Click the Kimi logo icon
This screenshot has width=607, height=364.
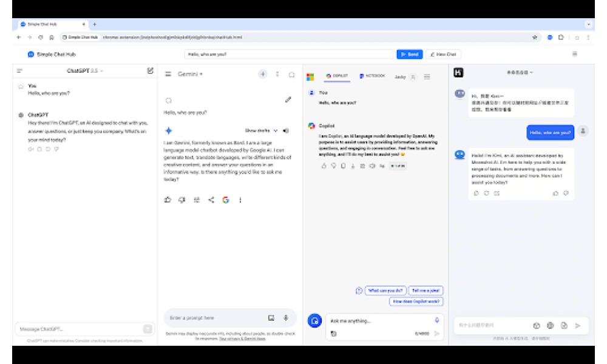(458, 72)
